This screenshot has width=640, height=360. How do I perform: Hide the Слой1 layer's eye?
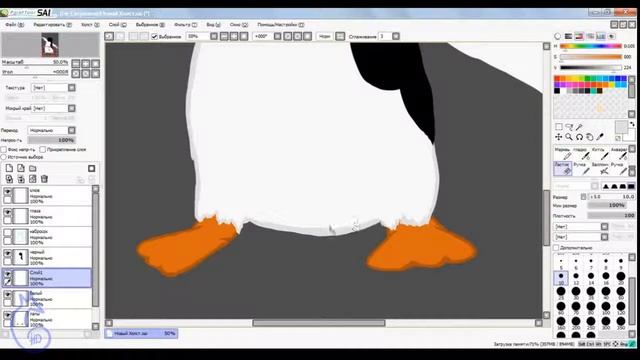click(7, 274)
